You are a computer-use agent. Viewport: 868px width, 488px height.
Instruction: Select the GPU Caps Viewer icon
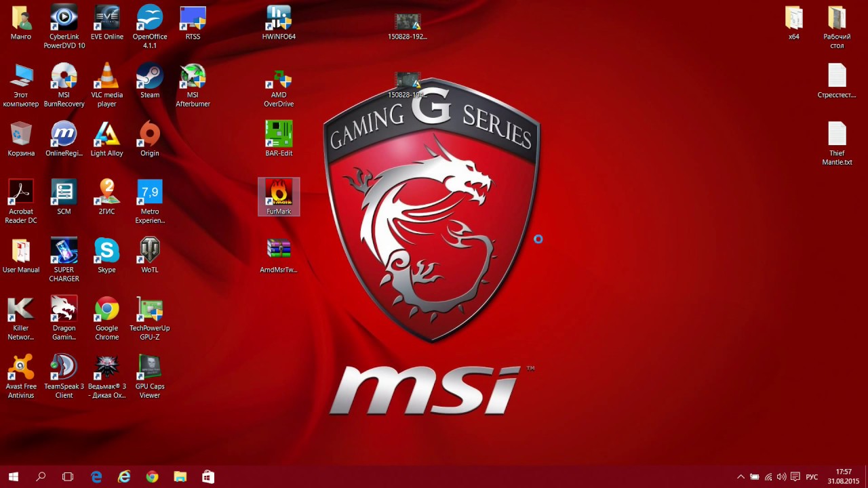(x=150, y=377)
